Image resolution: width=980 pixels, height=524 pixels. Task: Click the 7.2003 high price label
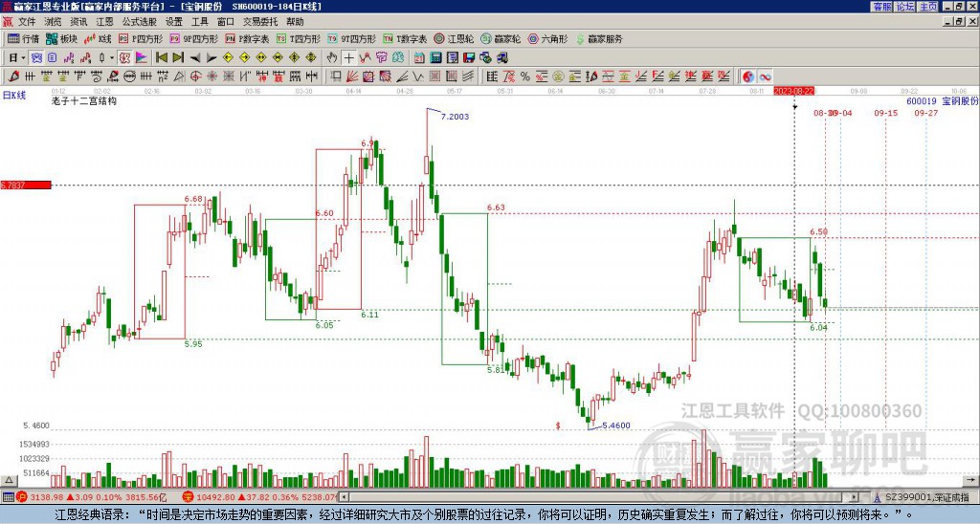pos(455,116)
